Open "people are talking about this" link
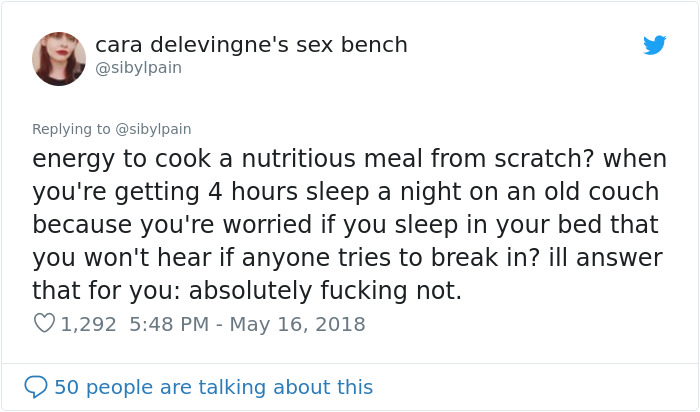The height and width of the screenshot is (412, 700). (229, 387)
